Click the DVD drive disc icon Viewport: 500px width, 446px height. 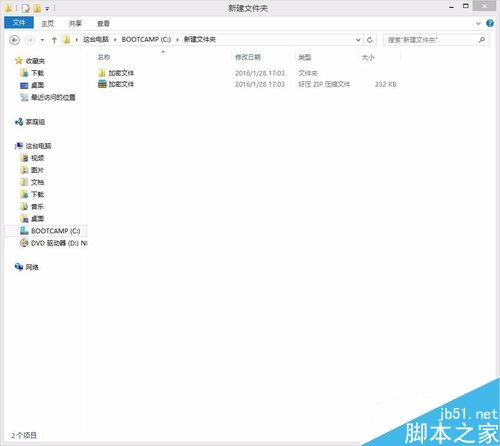click(x=24, y=243)
